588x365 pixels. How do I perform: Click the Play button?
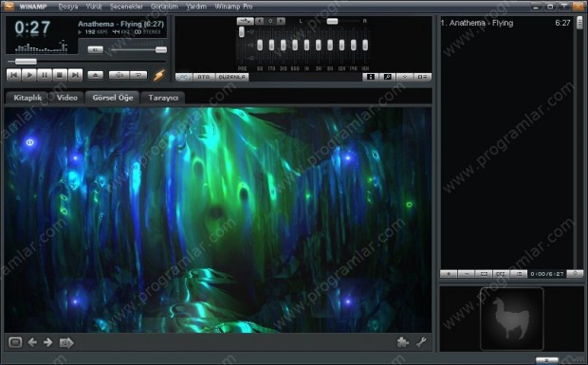pos(29,75)
